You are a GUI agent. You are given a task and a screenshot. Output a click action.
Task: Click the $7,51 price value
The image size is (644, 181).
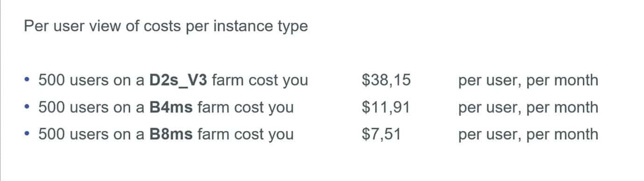pos(382,135)
